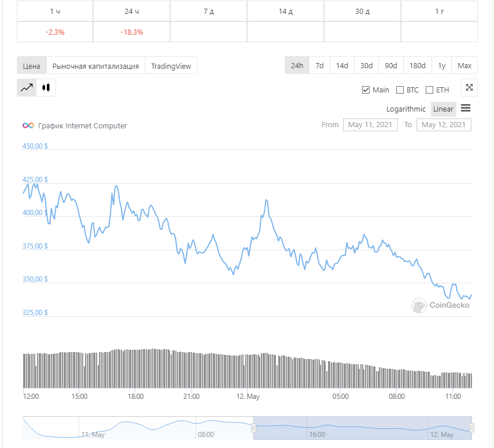Viewport: 494px width, 448px height.
Task: Enable the ETH comparison checkbox
Action: 429,90
